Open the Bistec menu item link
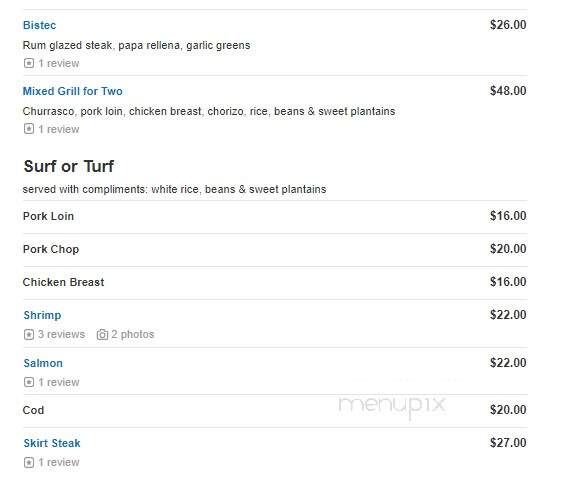This screenshot has height=487, width=571. [39, 25]
